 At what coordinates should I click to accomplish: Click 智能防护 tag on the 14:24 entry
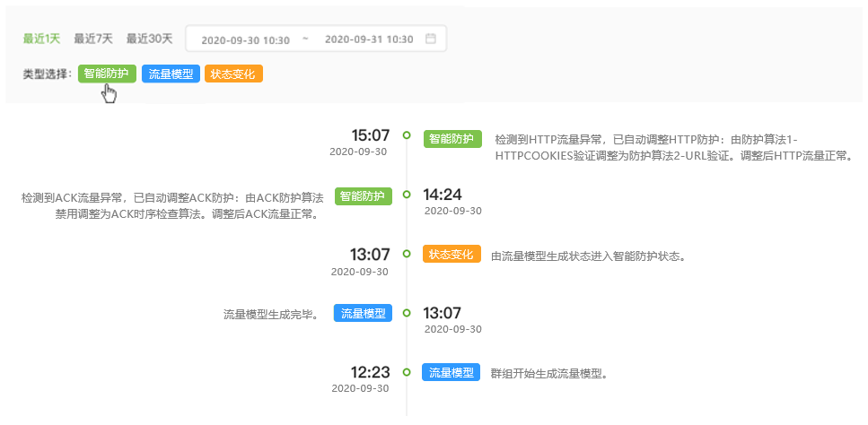tap(364, 195)
